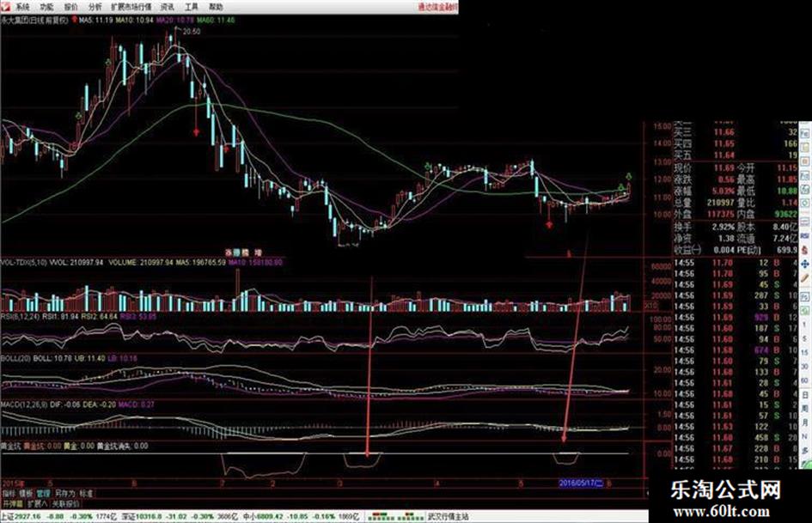Switch to the 60-minute period button
This screenshot has width=812, height=523.
(805, 380)
